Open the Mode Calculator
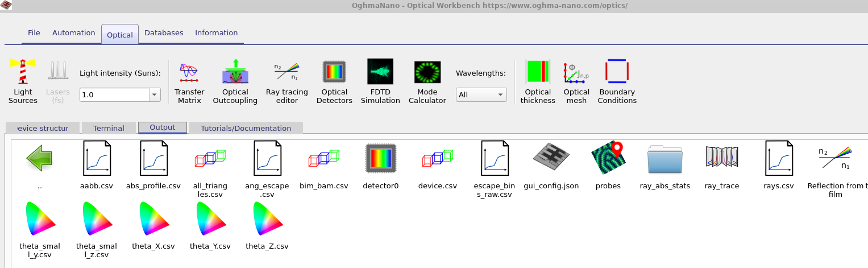 click(x=427, y=81)
